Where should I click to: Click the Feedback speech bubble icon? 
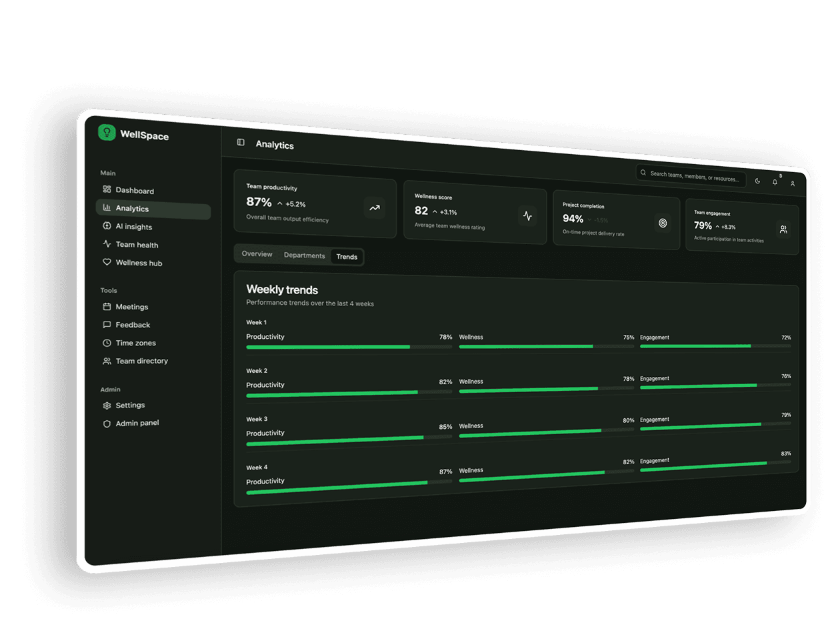107,325
